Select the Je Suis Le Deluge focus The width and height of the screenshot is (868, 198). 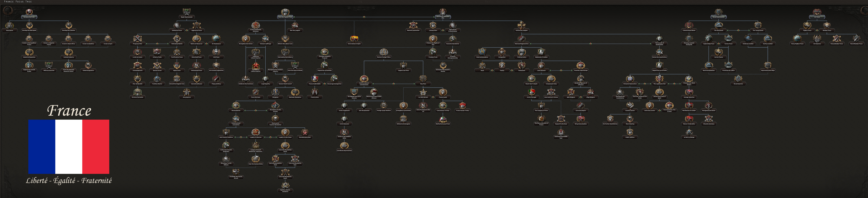point(689,134)
